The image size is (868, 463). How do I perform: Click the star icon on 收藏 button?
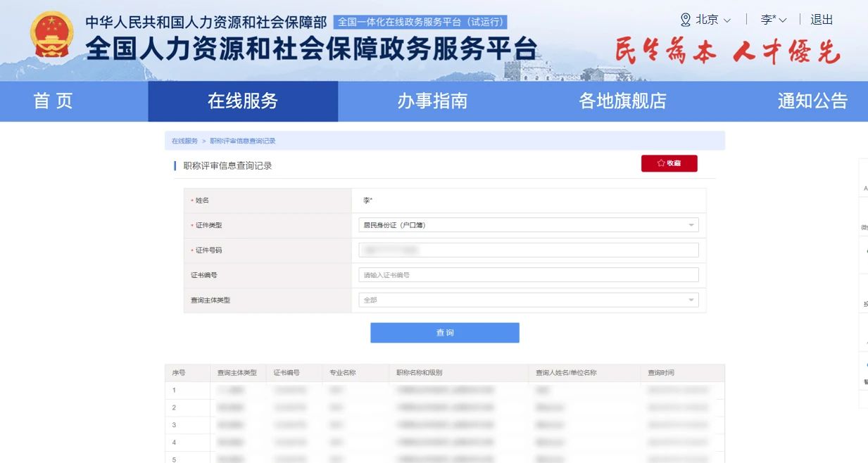(660, 163)
